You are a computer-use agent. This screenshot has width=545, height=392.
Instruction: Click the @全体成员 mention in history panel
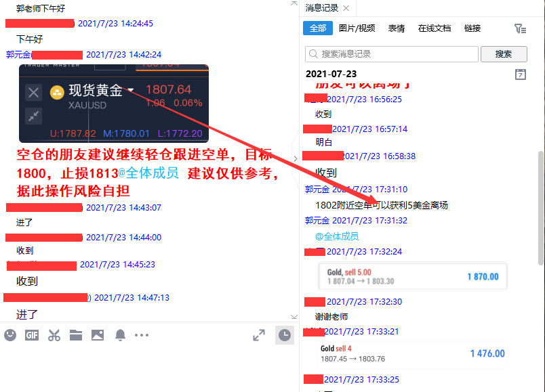click(337, 236)
